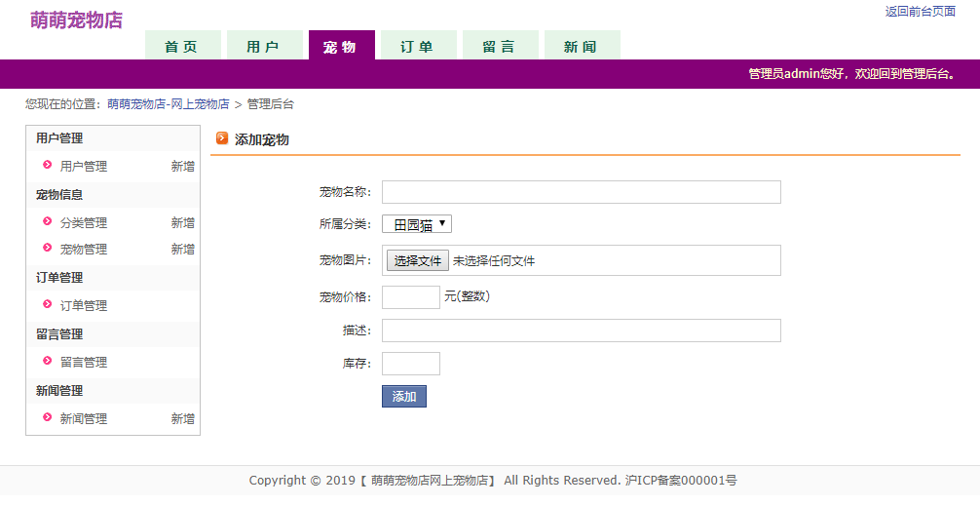980x506 pixels.
Task: Open the 留言 tab
Action: [501, 45]
